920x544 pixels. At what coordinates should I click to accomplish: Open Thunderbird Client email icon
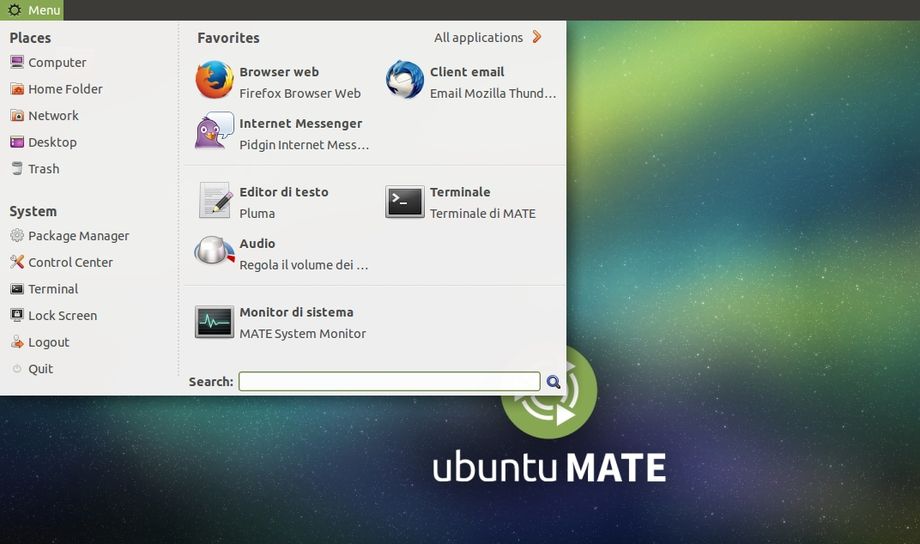pos(405,80)
